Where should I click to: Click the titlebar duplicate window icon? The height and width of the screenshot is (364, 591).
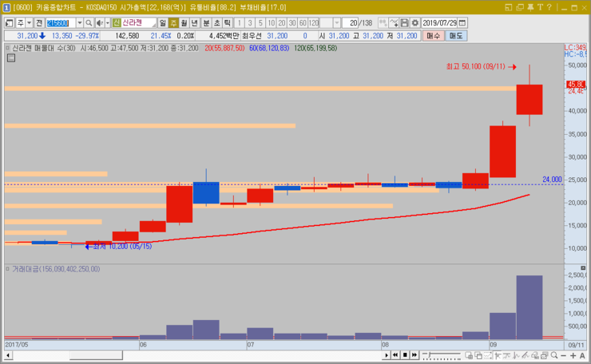[520, 7]
